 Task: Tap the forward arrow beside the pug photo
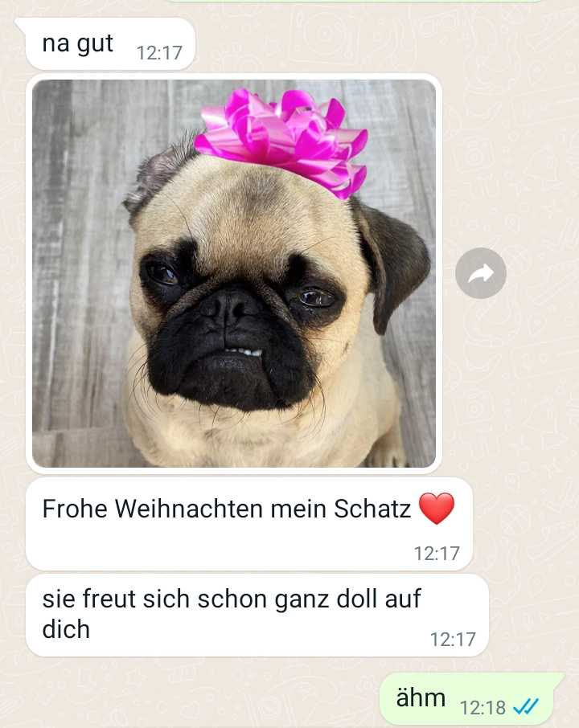(x=480, y=273)
